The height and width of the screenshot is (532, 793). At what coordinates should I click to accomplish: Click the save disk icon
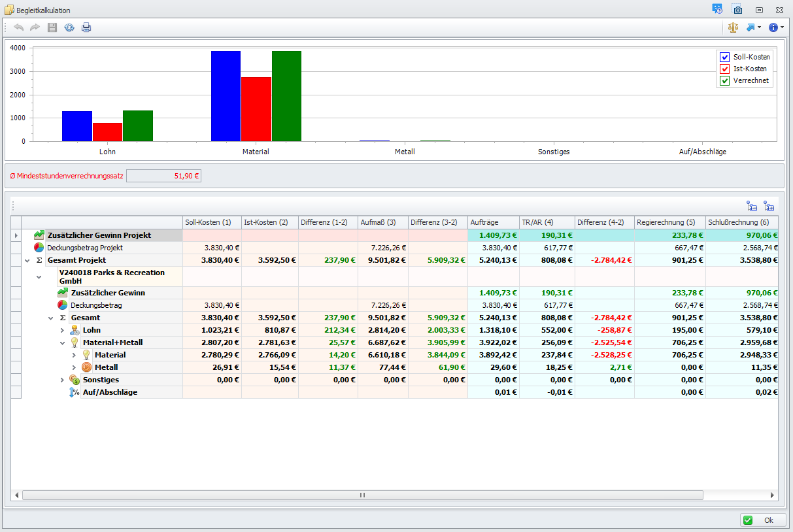[52, 27]
